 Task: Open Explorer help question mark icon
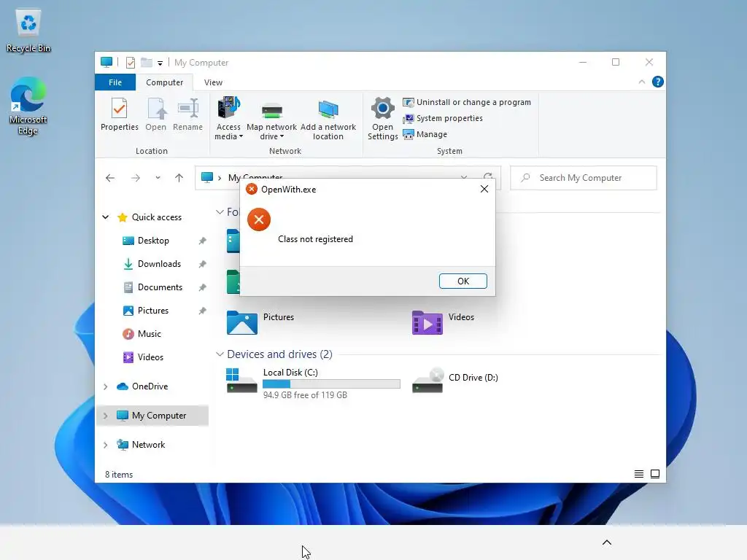click(657, 82)
